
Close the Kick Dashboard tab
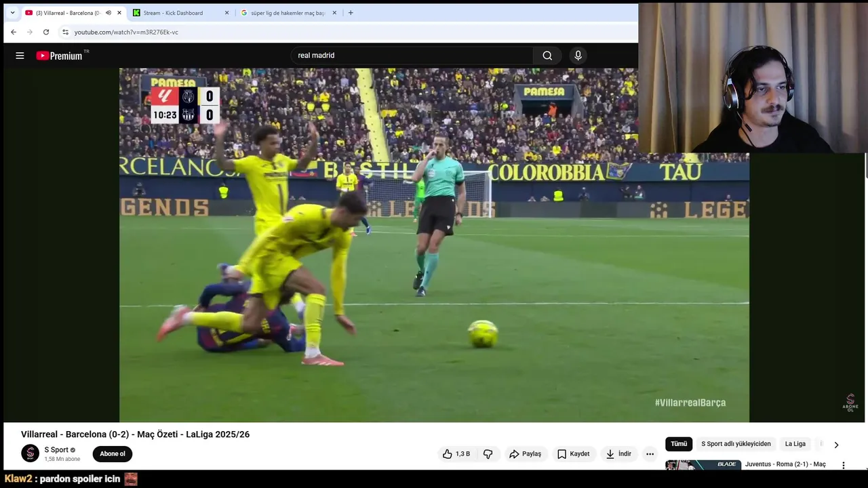[x=226, y=13]
